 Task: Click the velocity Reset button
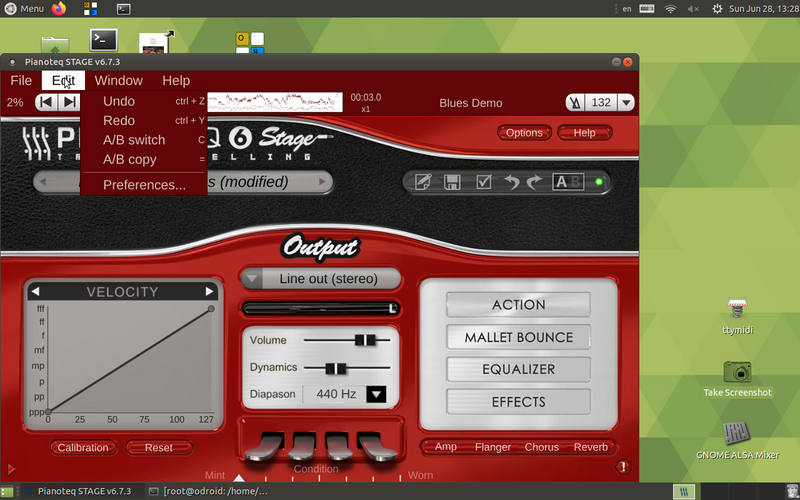pos(159,447)
